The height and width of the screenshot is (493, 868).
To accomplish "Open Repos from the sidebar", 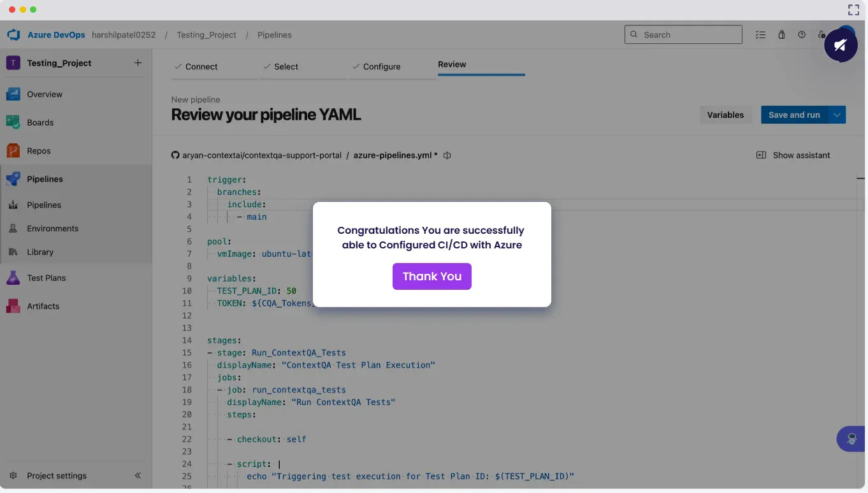I will coord(38,151).
